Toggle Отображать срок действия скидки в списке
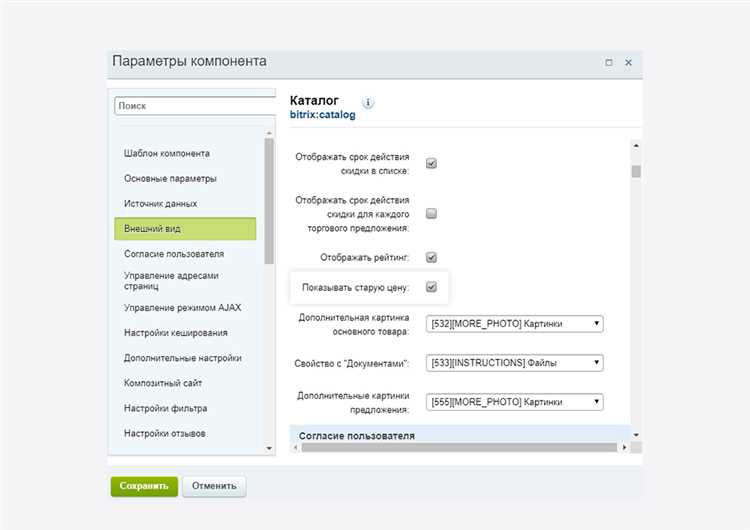The height and width of the screenshot is (530, 750). pos(431,164)
